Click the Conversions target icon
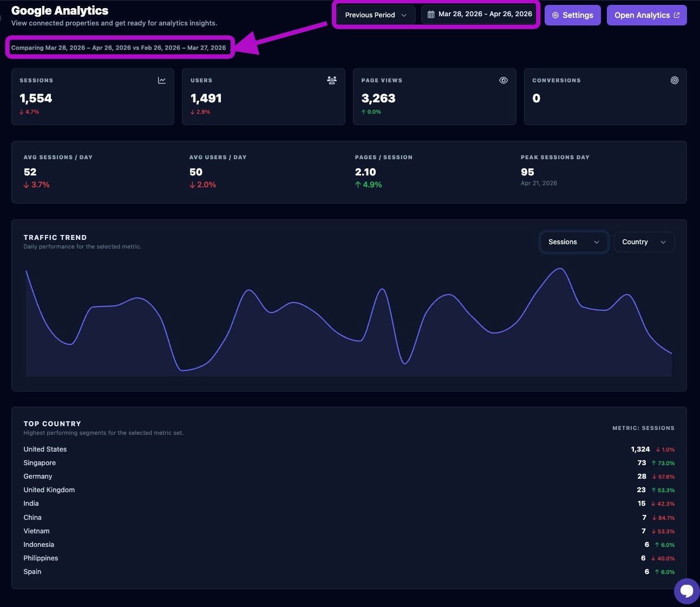The image size is (700, 607). pyautogui.click(x=675, y=80)
